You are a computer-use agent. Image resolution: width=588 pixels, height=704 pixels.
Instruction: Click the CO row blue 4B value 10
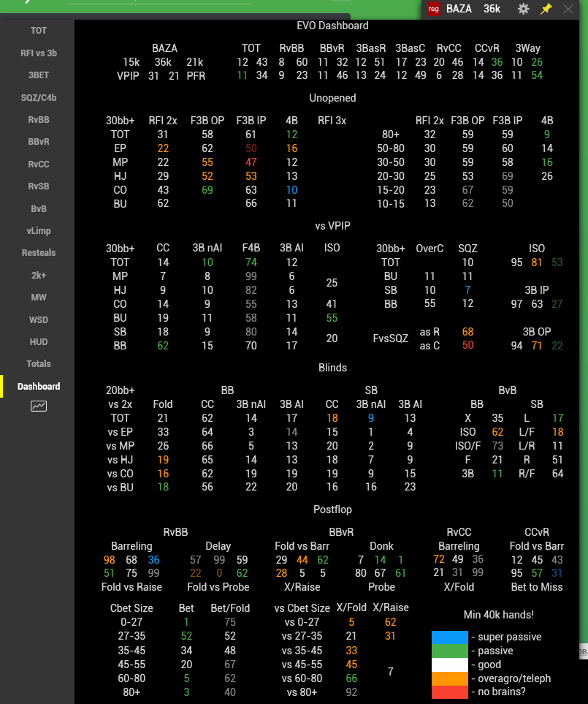pyautogui.click(x=291, y=190)
